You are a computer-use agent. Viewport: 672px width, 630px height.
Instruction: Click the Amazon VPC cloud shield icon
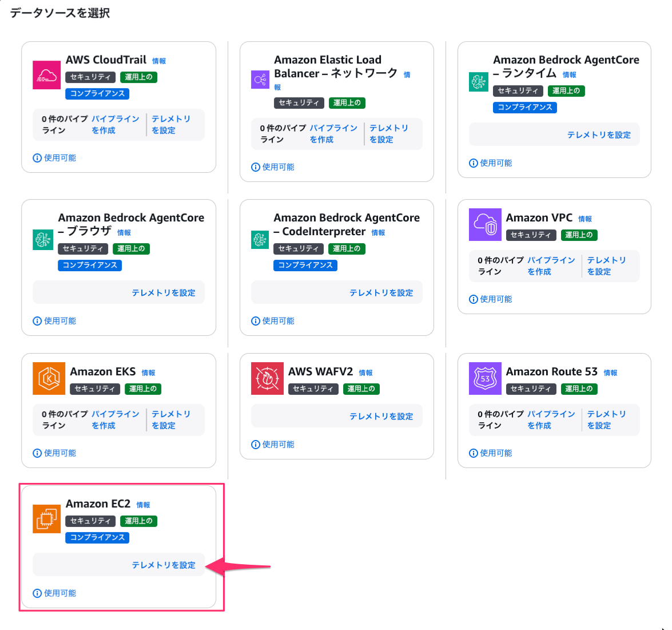coord(485,224)
